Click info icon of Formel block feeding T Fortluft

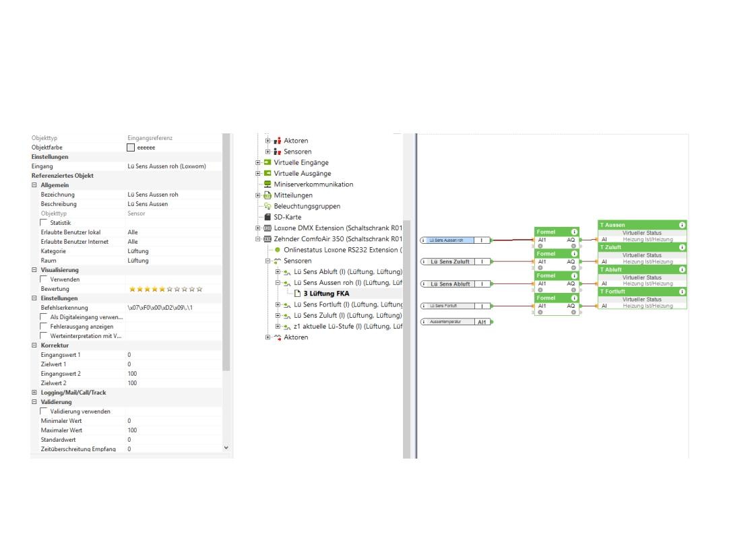pyautogui.click(x=574, y=298)
